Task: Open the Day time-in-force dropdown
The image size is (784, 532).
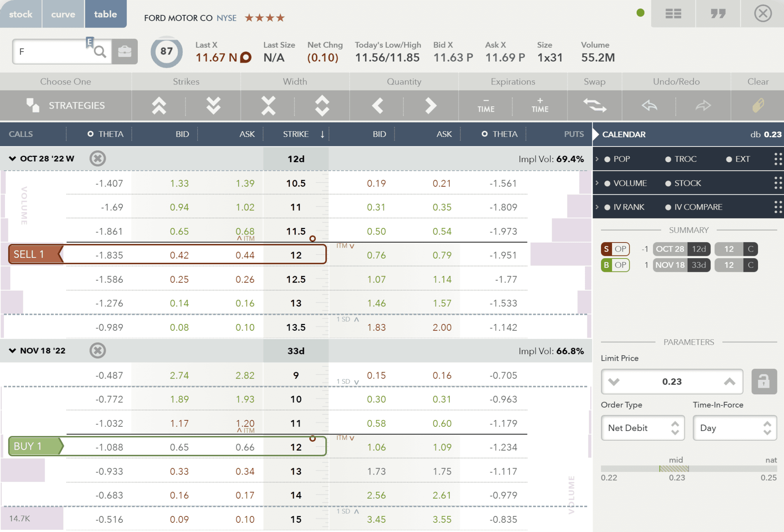Action: click(735, 428)
